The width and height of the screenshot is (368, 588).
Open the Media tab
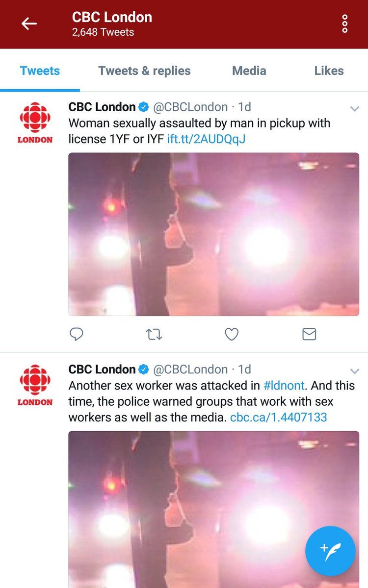point(249,71)
